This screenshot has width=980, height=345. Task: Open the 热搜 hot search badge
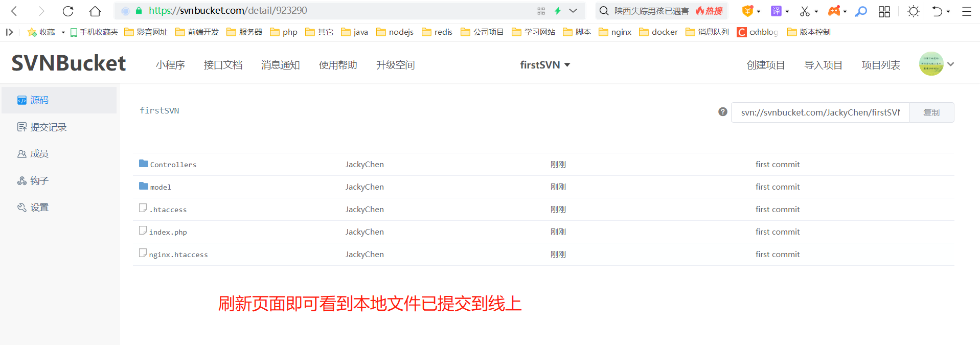710,11
